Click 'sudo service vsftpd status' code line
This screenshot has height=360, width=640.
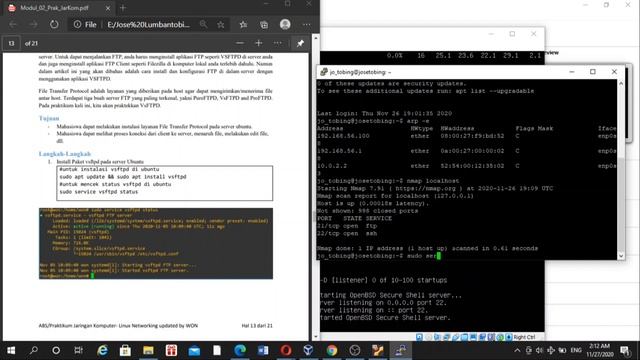point(99,192)
